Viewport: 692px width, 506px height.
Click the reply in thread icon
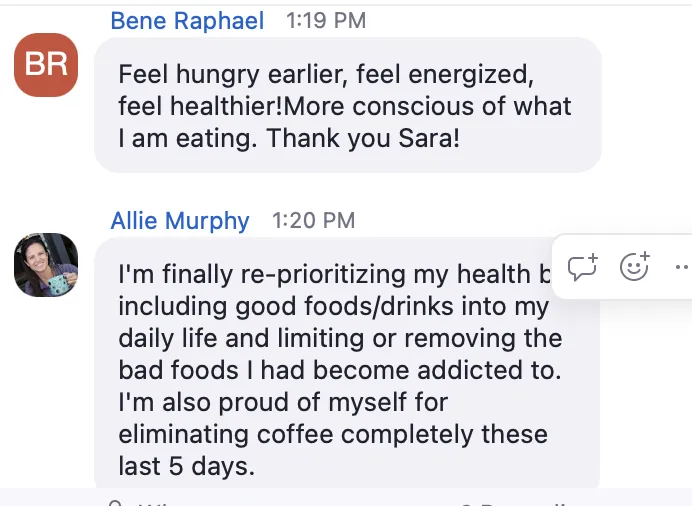click(x=583, y=267)
